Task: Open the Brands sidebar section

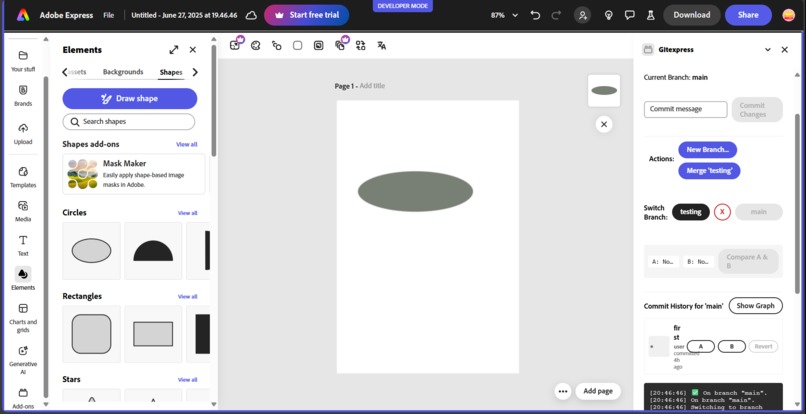Action: (x=23, y=96)
